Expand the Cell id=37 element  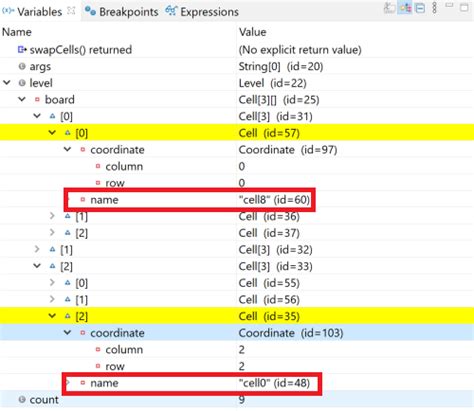pos(52,233)
